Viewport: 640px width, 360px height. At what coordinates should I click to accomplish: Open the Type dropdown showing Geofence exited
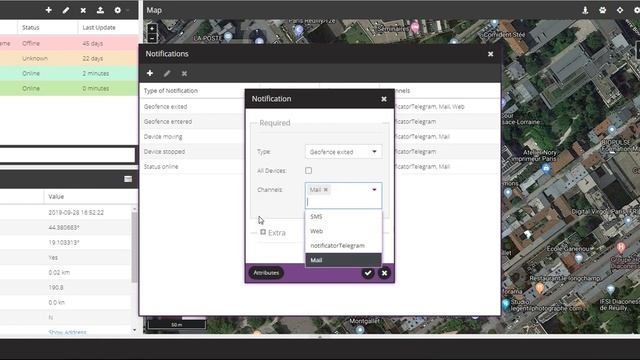click(343, 152)
